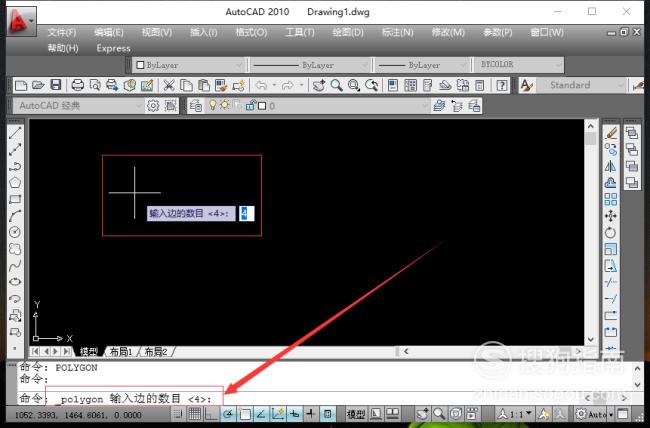This screenshot has width=650, height=428.
Task: Toggle Ortho Mode in status bar
Action: 211,413
